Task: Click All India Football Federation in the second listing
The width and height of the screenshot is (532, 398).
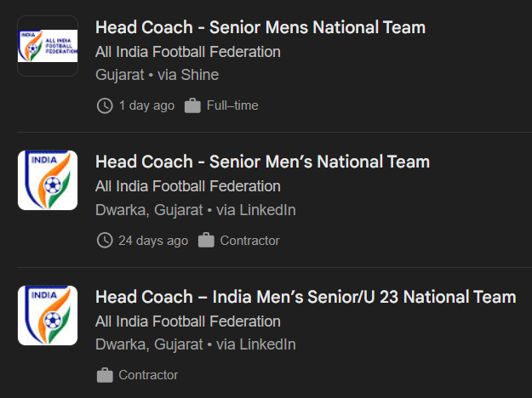Action: [188, 186]
